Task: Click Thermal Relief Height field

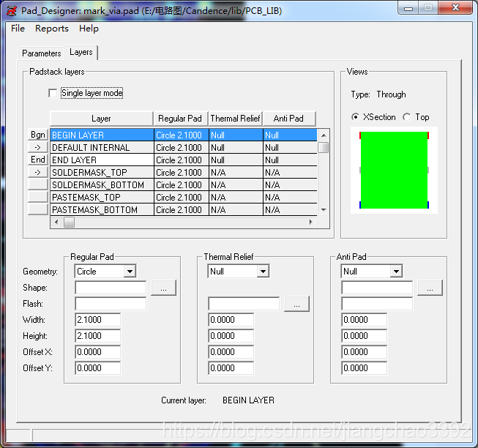Action: (231, 336)
